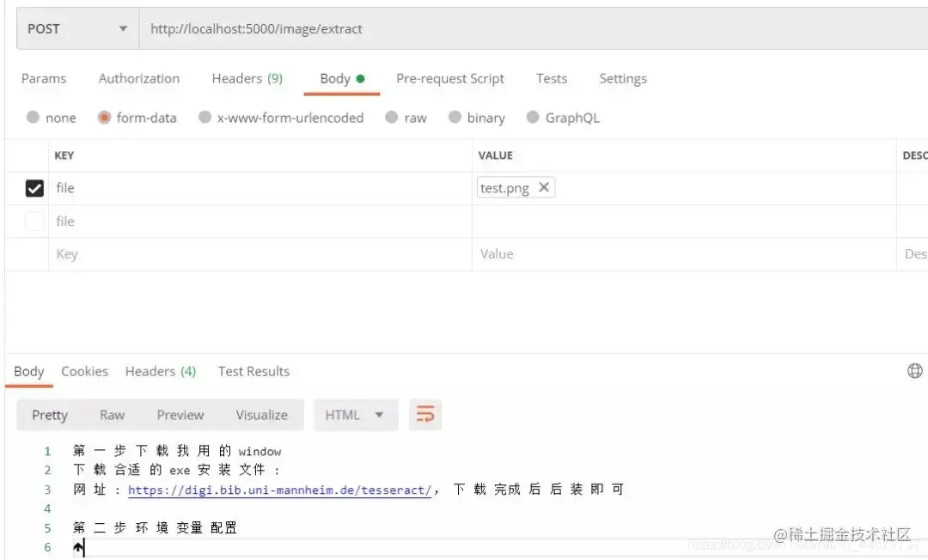The width and height of the screenshot is (928, 560).
Task: Click the request URL field
Action: 533,28
